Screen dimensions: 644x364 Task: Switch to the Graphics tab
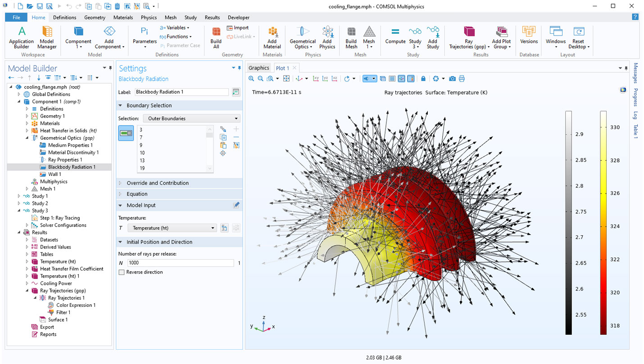coord(259,68)
